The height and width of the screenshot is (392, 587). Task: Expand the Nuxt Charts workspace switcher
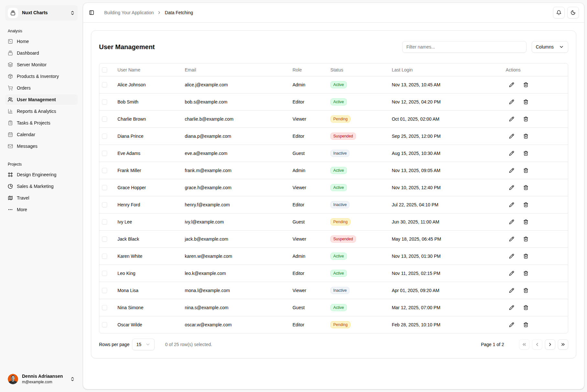pos(41,13)
